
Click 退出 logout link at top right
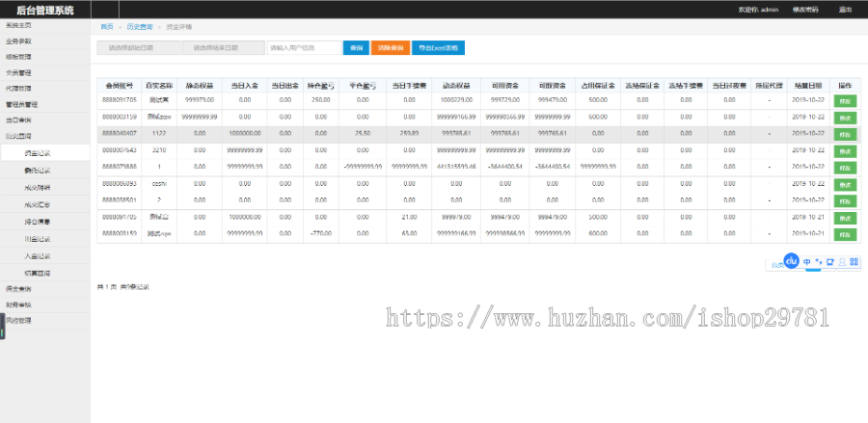click(x=845, y=9)
